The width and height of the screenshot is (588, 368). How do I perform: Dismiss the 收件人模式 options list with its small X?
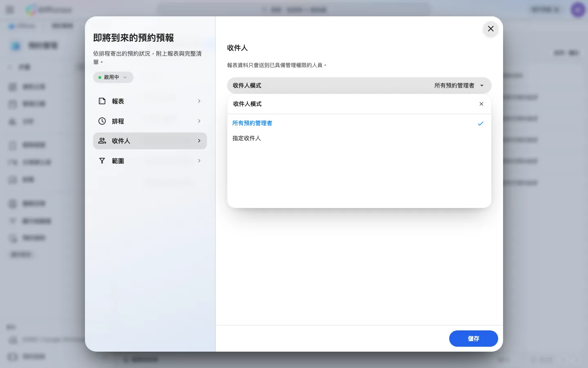click(x=481, y=104)
